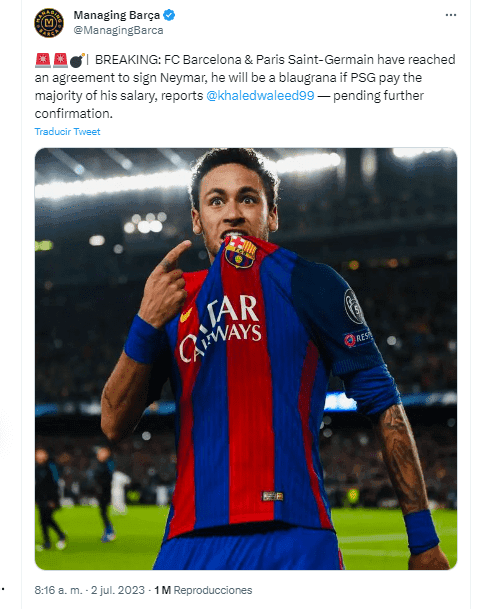
Task: Click the blue verified badge icon
Action: [169, 15]
